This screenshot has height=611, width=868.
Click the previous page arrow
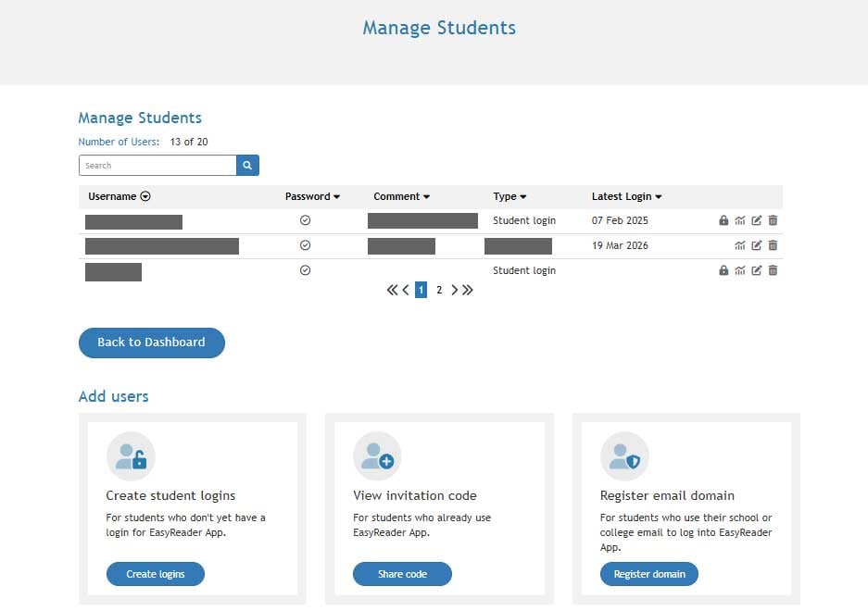tap(405, 290)
